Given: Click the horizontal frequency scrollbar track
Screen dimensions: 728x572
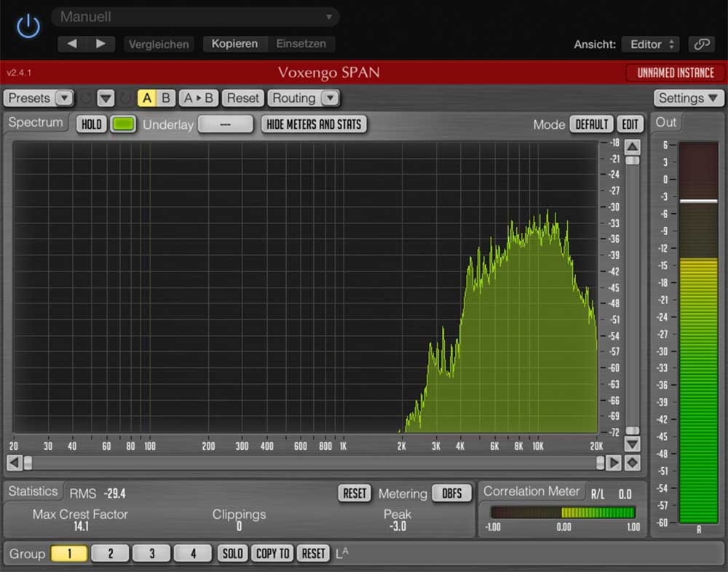Looking at the screenshot, I should coord(313,463).
